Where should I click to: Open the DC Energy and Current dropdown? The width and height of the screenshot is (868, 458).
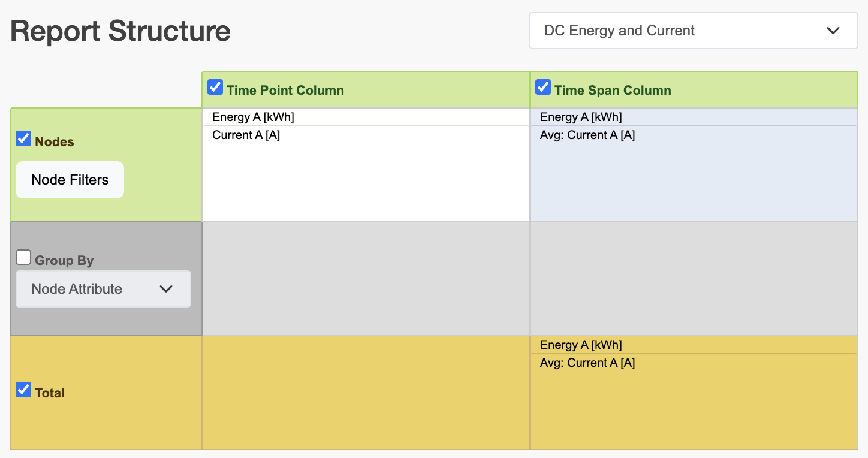tap(693, 31)
